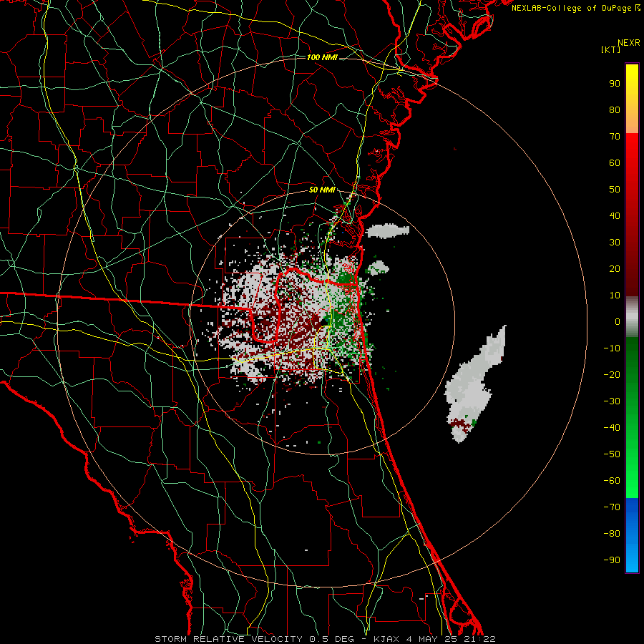Click the positive 60 knot scale label
Viewport: 644px width, 644px height.
(x=615, y=163)
